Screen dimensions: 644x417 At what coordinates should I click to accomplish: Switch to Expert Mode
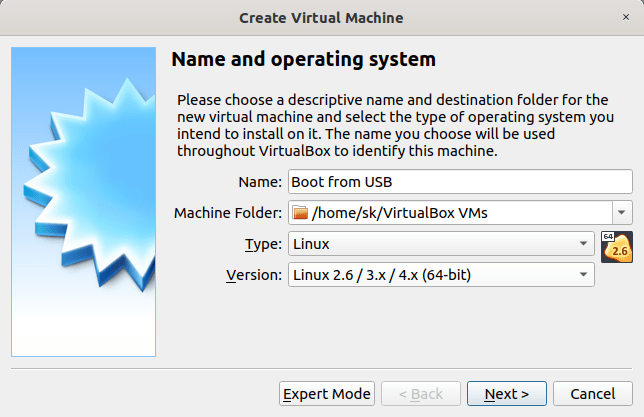tap(327, 394)
